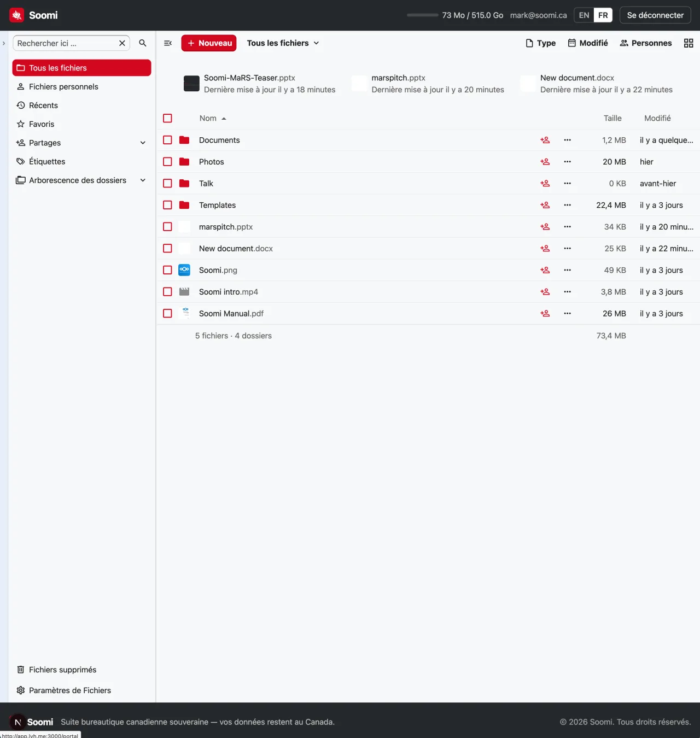Switch language to EN

584,15
